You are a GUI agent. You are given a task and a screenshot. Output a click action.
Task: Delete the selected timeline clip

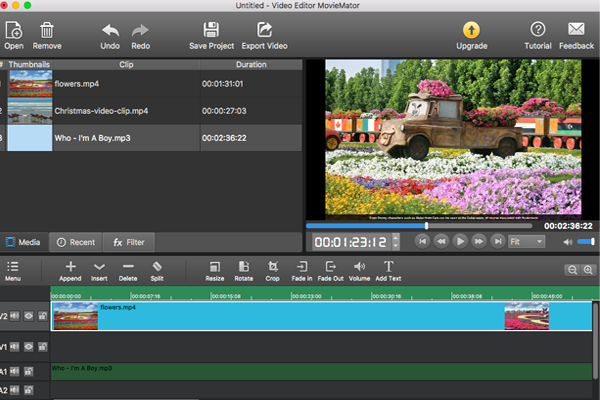point(128,271)
